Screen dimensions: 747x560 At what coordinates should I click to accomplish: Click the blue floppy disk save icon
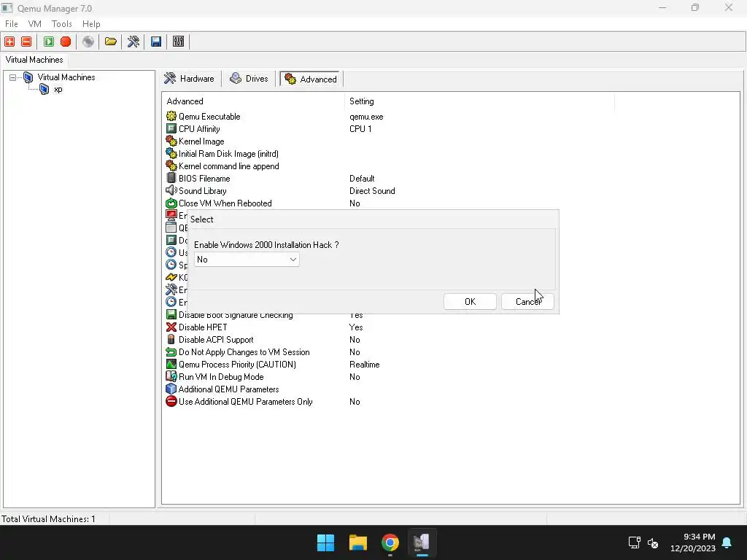coord(156,42)
